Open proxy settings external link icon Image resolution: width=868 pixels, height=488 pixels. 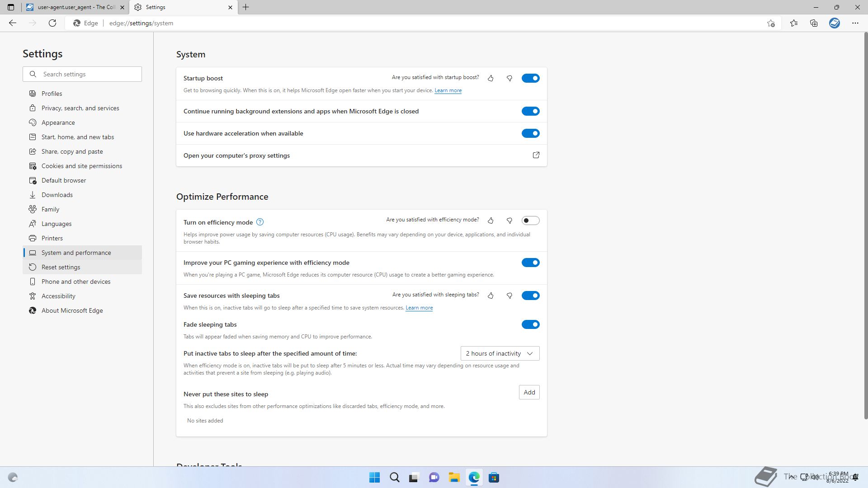(536, 155)
